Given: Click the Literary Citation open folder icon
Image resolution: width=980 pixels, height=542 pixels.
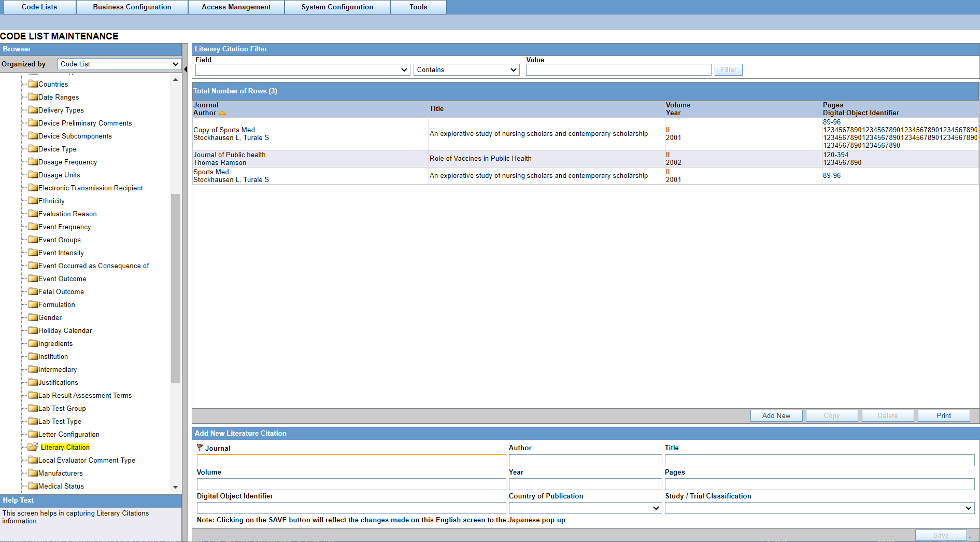Looking at the screenshot, I should pos(33,447).
